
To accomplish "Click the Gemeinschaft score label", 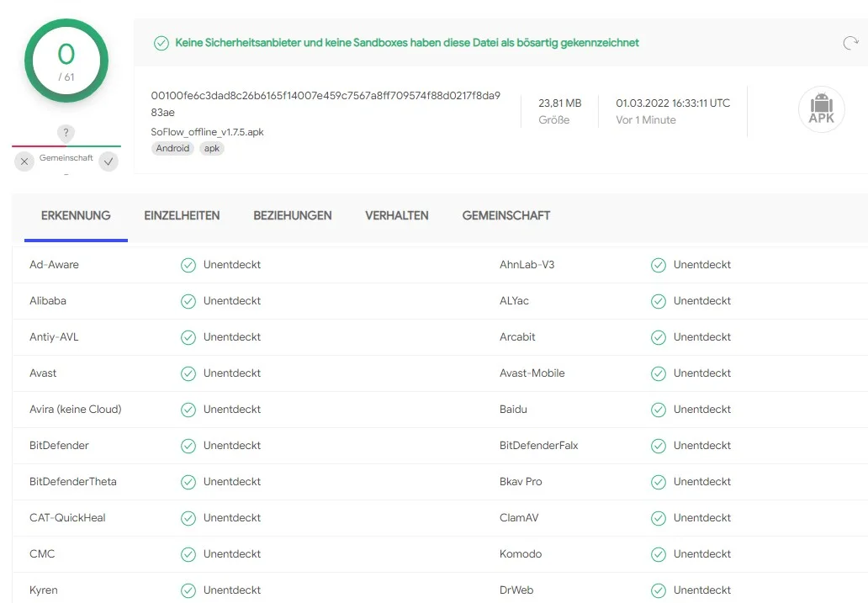I will (66, 158).
